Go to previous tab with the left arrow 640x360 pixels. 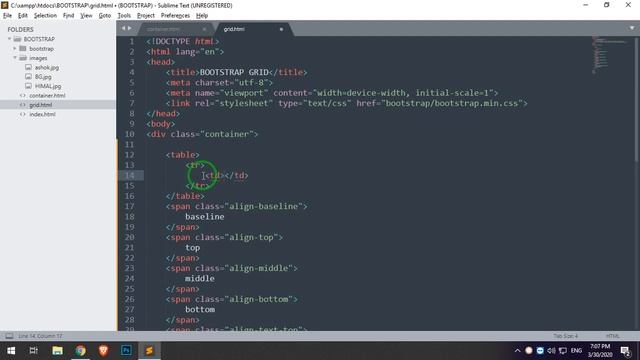point(123,28)
